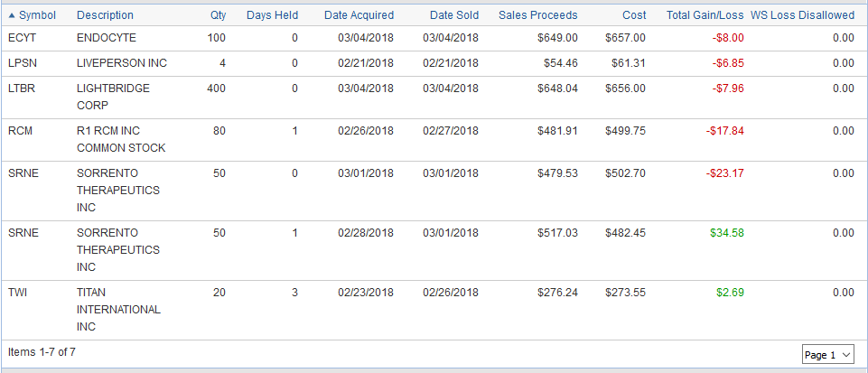
Task: Sort by Total Gain/Loss column
Action: click(705, 15)
